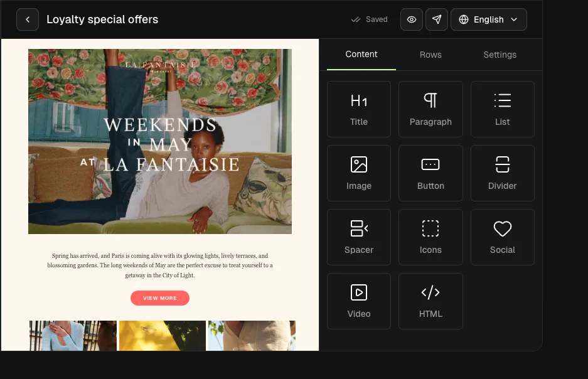This screenshot has width=588, height=379.
Task: Select the woman in blue top thumbnail
Action: pyautogui.click(x=73, y=336)
